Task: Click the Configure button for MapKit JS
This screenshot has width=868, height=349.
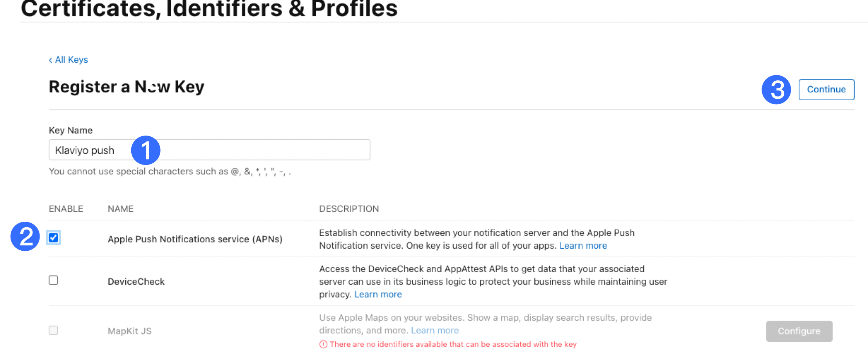Action: pyautogui.click(x=799, y=331)
